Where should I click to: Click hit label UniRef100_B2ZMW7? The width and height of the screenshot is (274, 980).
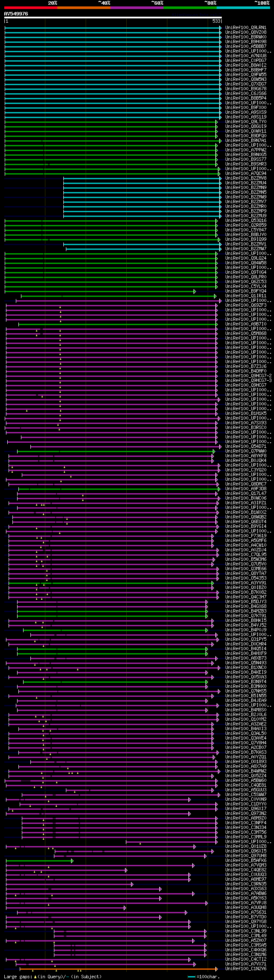(246, 249)
